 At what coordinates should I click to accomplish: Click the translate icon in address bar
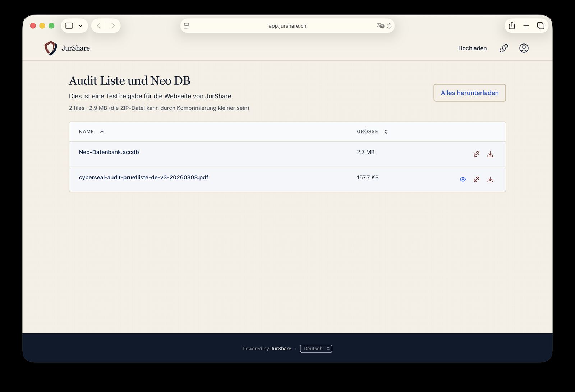point(380,25)
